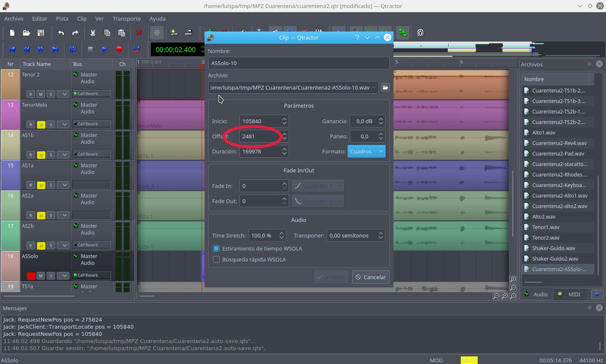Uncheck Estiramiento de tiempo WSOLA
This screenshot has width=606, height=364.
pyautogui.click(x=216, y=248)
